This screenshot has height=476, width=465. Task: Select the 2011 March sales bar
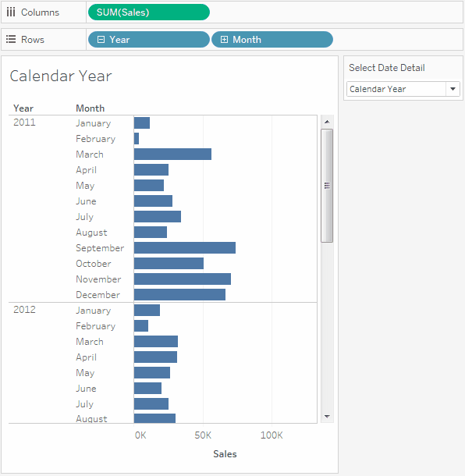point(172,155)
